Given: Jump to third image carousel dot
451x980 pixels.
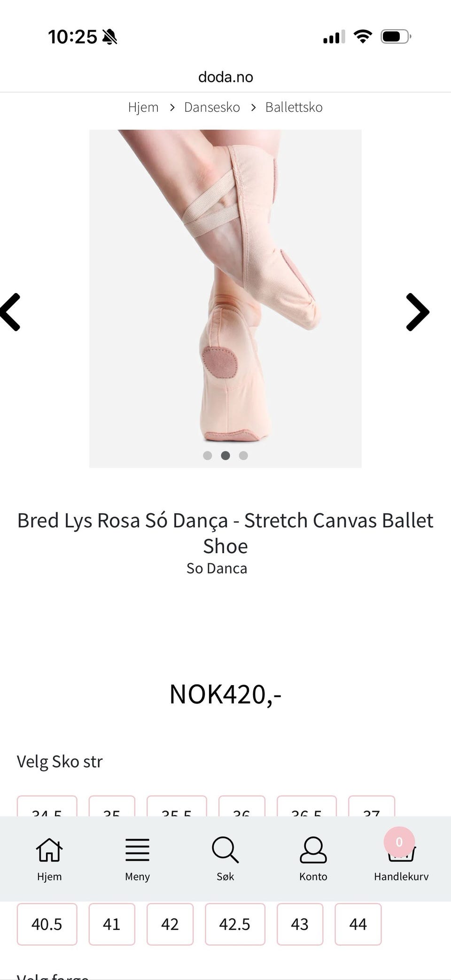Looking at the screenshot, I should point(243,455).
